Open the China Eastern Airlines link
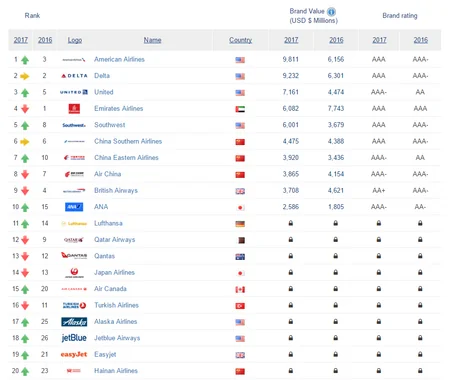 click(x=126, y=157)
